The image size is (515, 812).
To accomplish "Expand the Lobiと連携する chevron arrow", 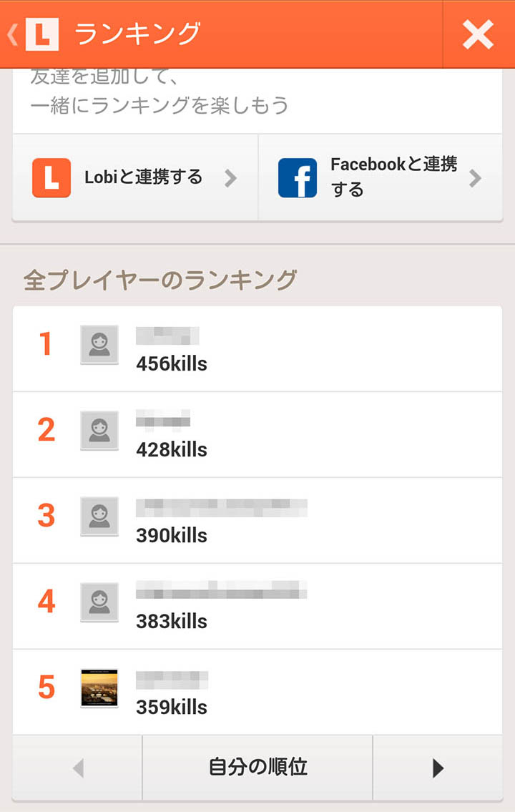I will tap(230, 177).
